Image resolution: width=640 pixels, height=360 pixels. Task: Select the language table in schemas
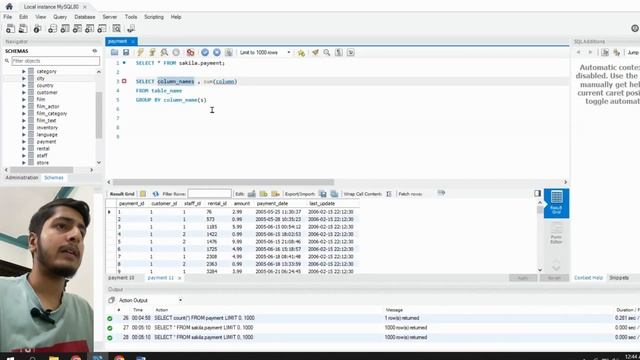click(47, 134)
